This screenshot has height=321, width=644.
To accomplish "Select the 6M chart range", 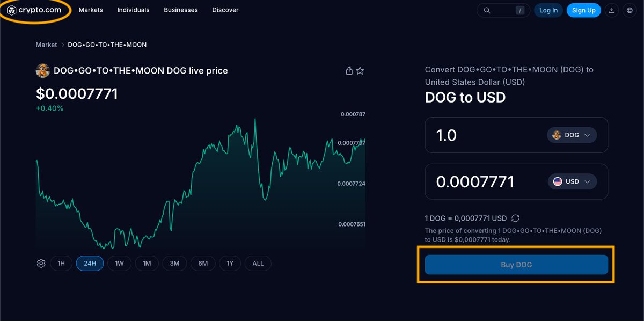I will click(203, 264).
